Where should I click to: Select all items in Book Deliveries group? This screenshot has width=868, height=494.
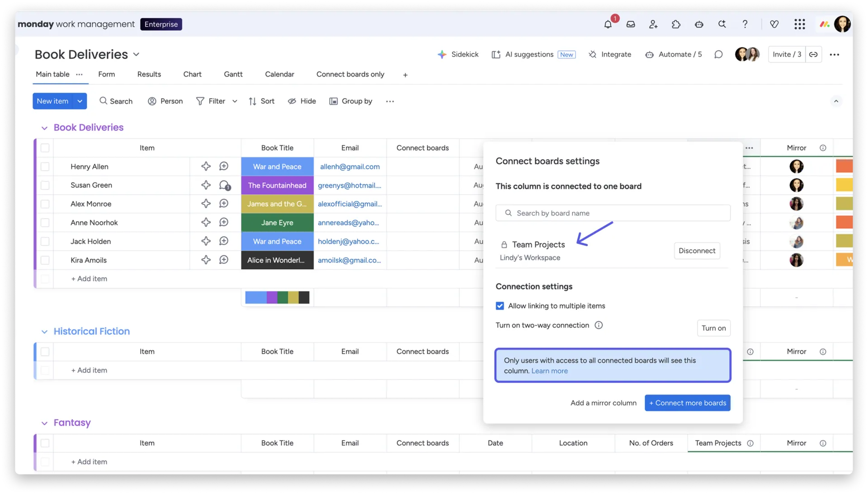point(45,148)
